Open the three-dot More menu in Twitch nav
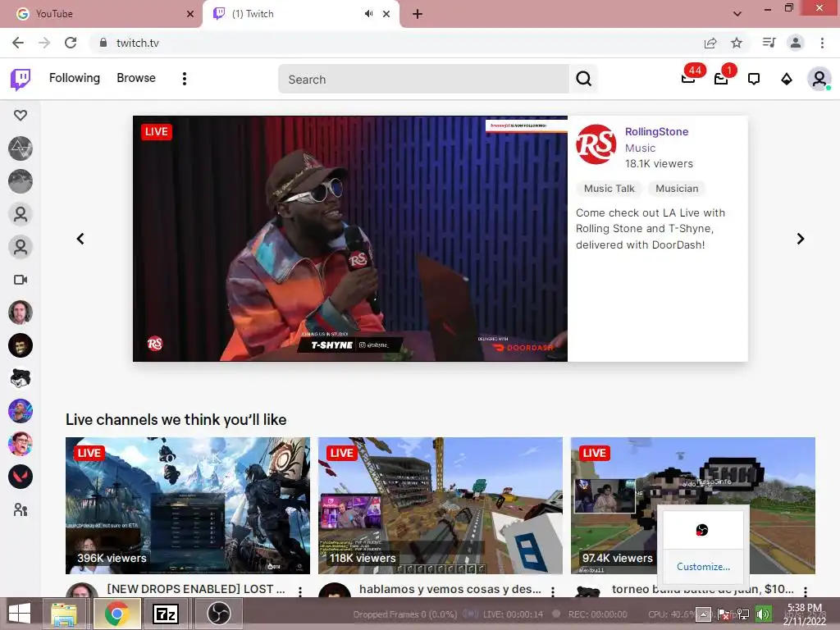The width and height of the screenshot is (840, 630). (185, 79)
